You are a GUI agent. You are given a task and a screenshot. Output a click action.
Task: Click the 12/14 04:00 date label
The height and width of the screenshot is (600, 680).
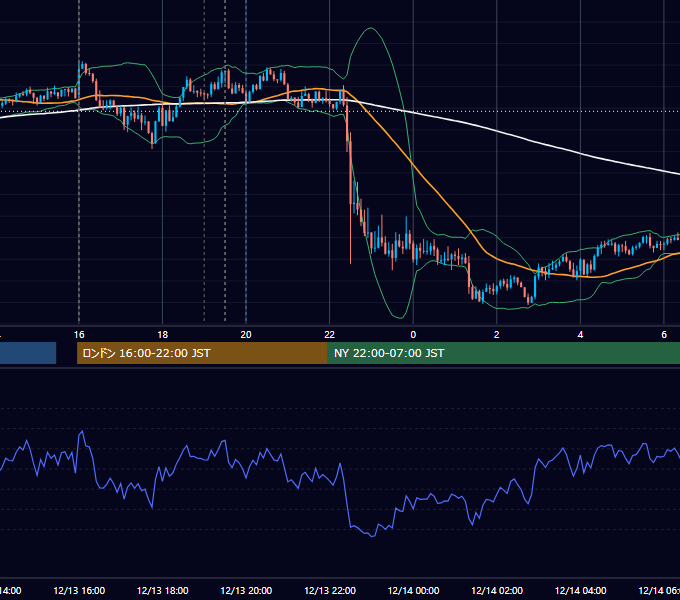pyautogui.click(x=580, y=590)
